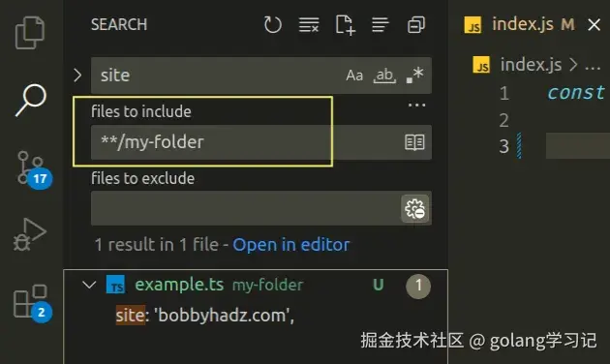
Task: Click the JS icon on the index.js tab
Action: (473, 25)
